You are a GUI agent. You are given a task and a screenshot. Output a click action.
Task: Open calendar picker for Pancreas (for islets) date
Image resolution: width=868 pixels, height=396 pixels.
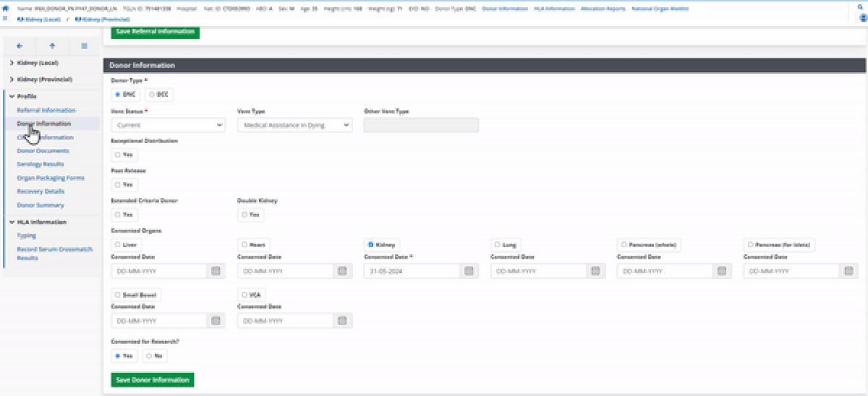pyautogui.click(x=848, y=271)
